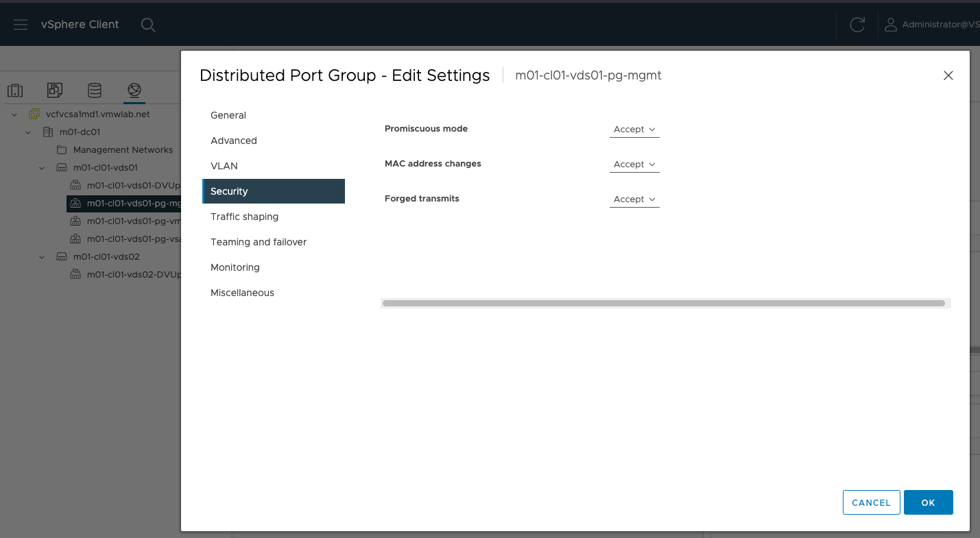Collapse the vcfvcsa1md1.vmwlab.net tree node
Screen dimensions: 980x538
coord(14,114)
